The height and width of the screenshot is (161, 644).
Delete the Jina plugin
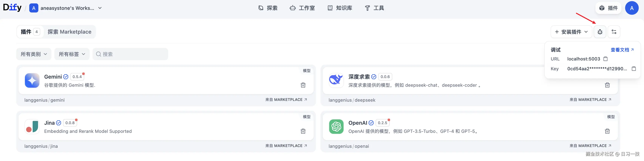pyautogui.click(x=303, y=131)
